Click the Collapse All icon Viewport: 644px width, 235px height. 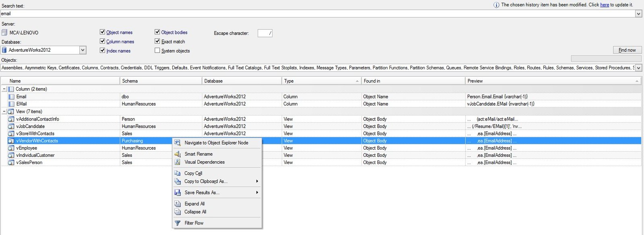(x=178, y=212)
